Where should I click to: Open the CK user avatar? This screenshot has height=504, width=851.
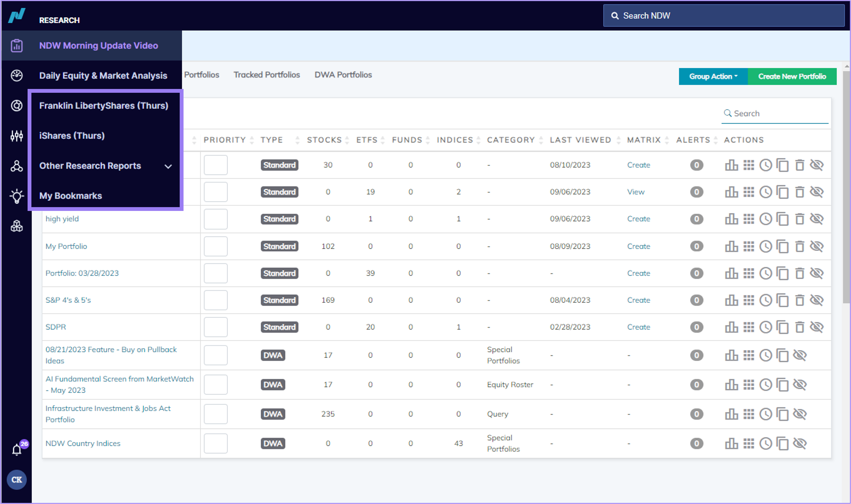coord(17,479)
